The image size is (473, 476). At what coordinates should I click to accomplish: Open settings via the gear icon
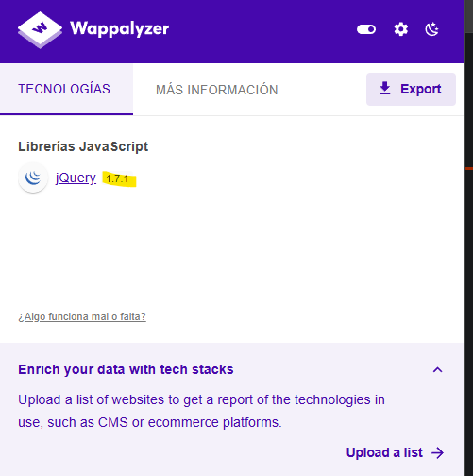click(x=401, y=29)
